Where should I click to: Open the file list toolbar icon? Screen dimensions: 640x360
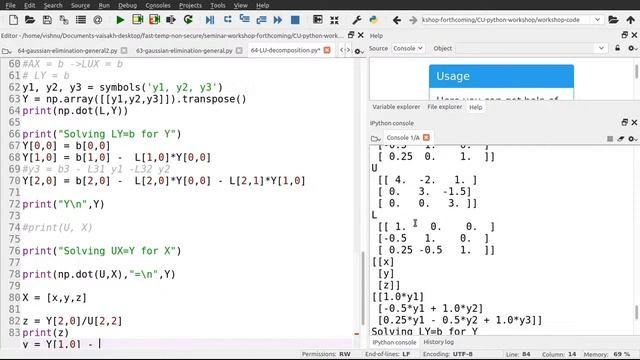[81, 20]
